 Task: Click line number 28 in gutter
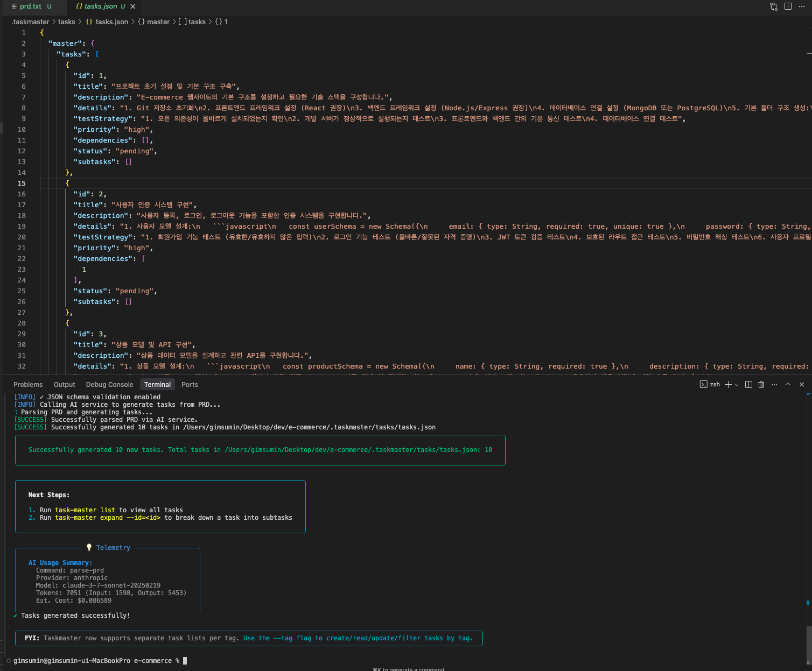pyautogui.click(x=22, y=323)
